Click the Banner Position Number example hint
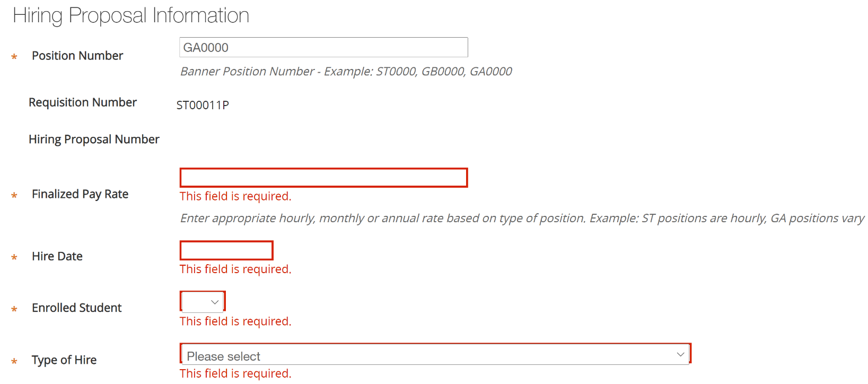The image size is (868, 384). [346, 72]
